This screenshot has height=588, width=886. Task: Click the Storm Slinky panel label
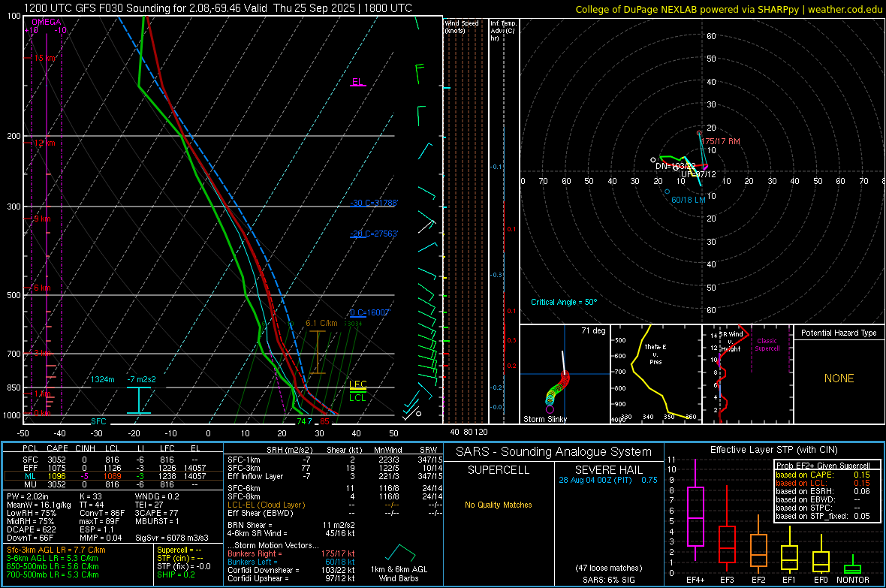(x=545, y=419)
